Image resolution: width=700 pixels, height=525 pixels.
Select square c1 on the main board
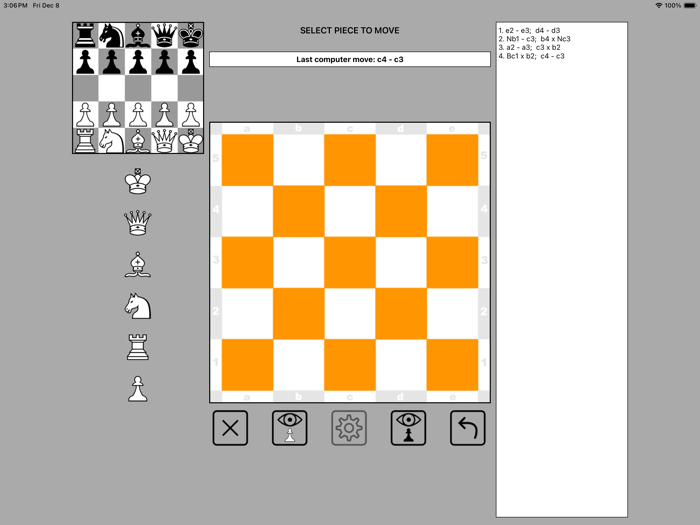pos(350,365)
